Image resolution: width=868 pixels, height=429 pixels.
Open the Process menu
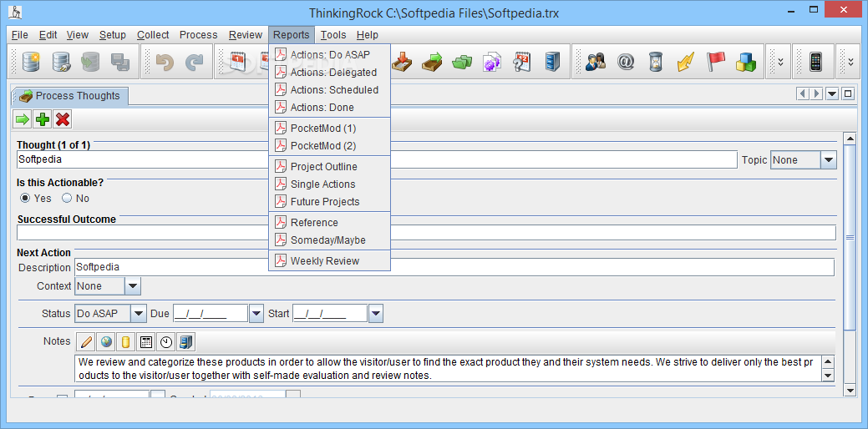click(198, 35)
